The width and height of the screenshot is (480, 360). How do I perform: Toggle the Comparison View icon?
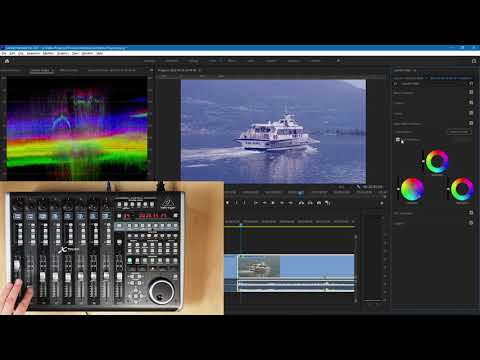(x=327, y=203)
